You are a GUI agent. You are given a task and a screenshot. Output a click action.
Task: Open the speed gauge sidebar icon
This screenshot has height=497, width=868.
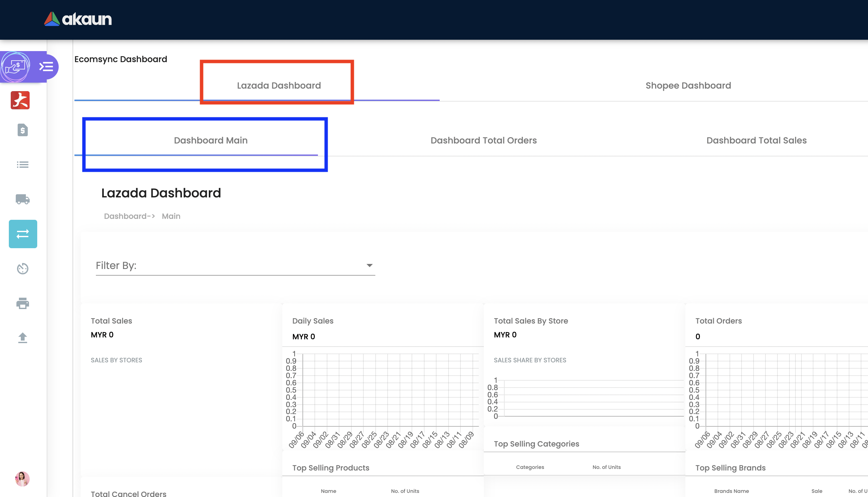coord(22,269)
